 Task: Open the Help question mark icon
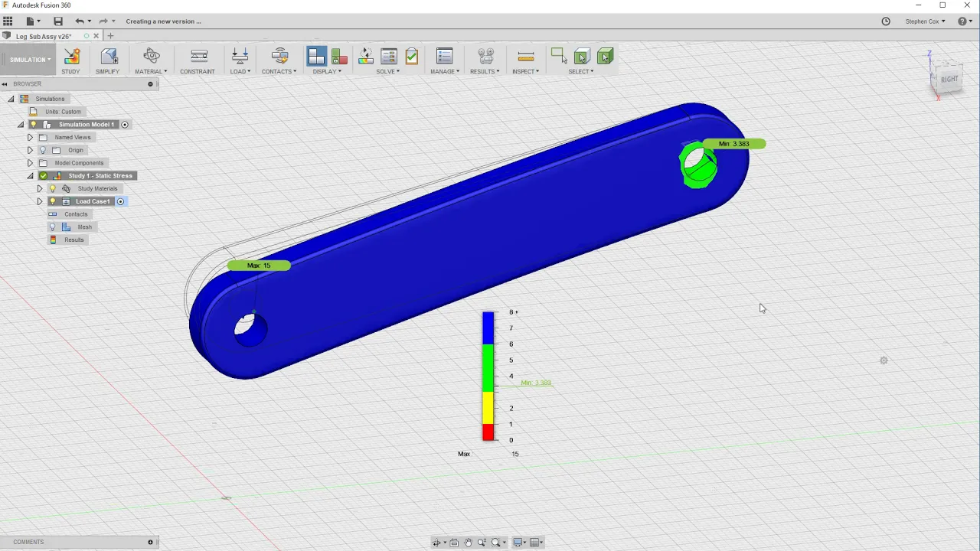(962, 21)
